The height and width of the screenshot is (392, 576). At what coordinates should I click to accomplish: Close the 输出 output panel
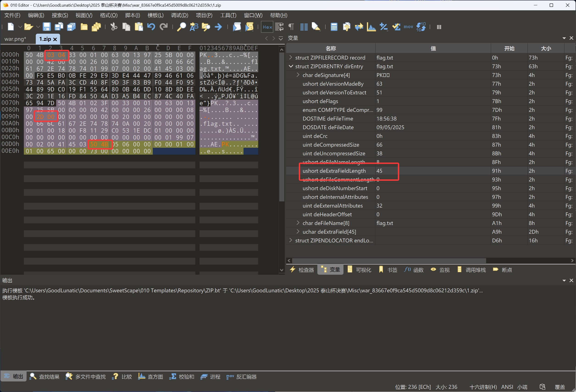pos(572,280)
